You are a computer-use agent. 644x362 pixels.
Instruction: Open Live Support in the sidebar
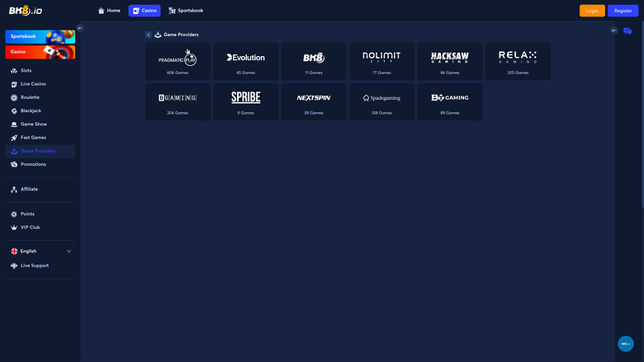(34, 266)
